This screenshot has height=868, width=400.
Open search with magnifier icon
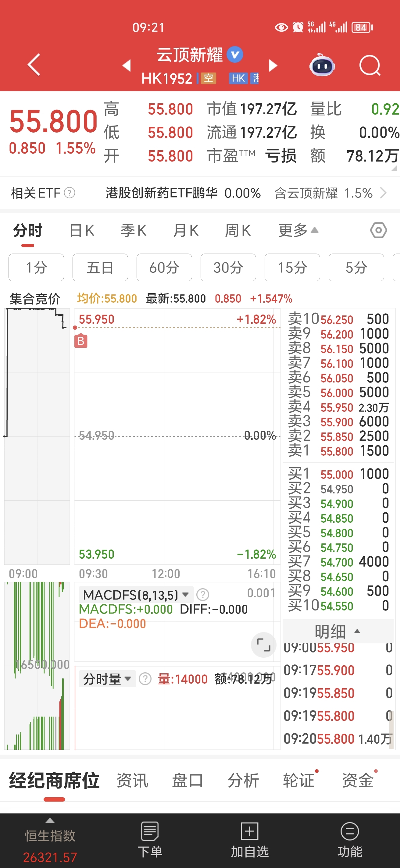click(370, 65)
